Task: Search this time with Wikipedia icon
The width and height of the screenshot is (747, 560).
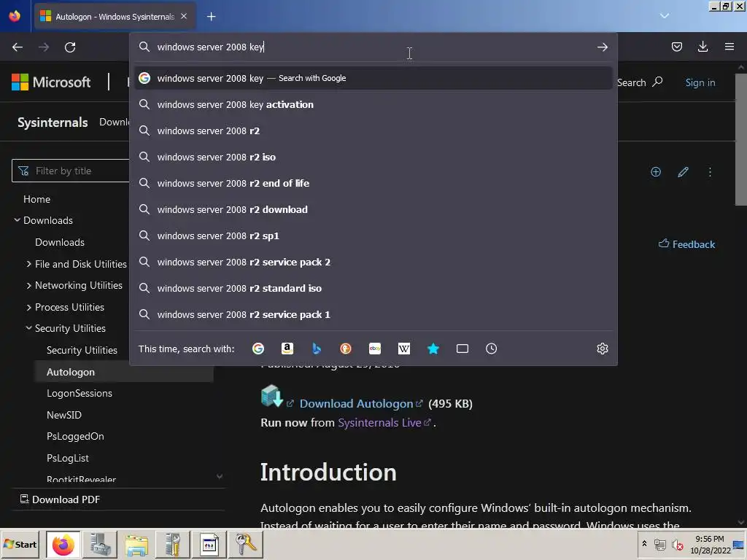Action: 404,349
